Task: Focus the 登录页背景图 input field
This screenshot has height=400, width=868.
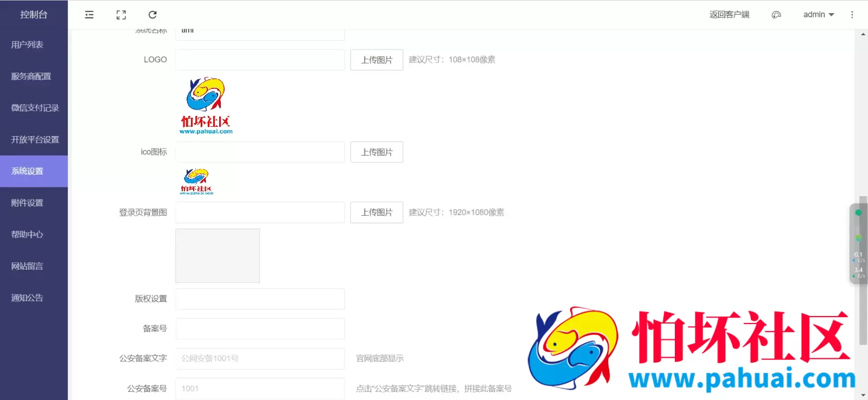Action: [260, 212]
